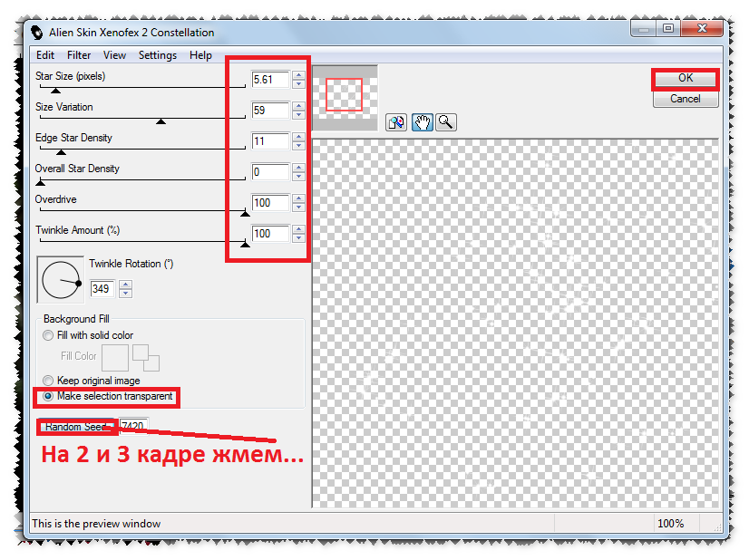This screenshot has height=560, width=749.
Task: Increase Overdrive with up arrow
Action: coord(298,198)
